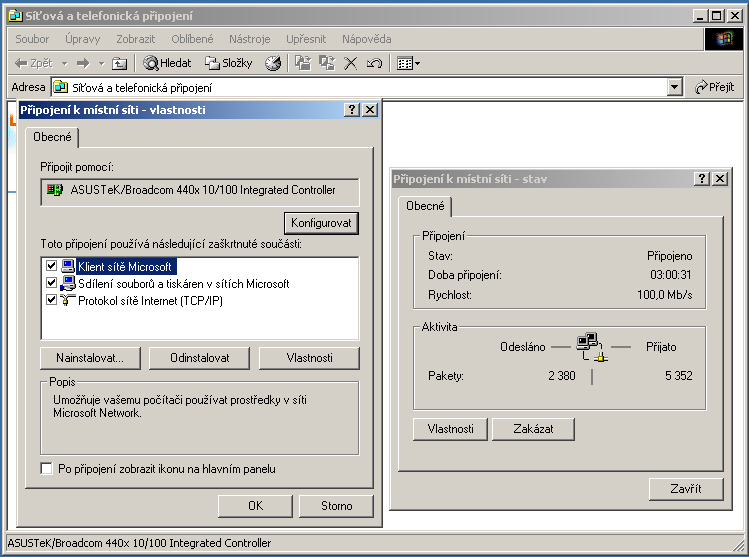Click the Zakázat disable button
This screenshot has width=749, height=557.
point(533,429)
